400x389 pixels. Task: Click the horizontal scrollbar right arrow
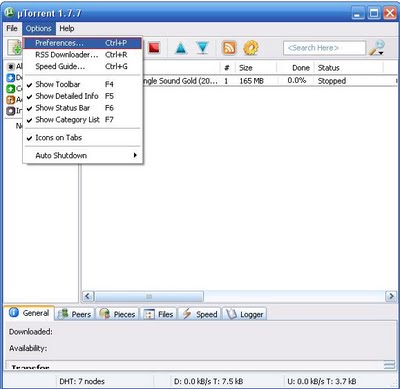391,296
